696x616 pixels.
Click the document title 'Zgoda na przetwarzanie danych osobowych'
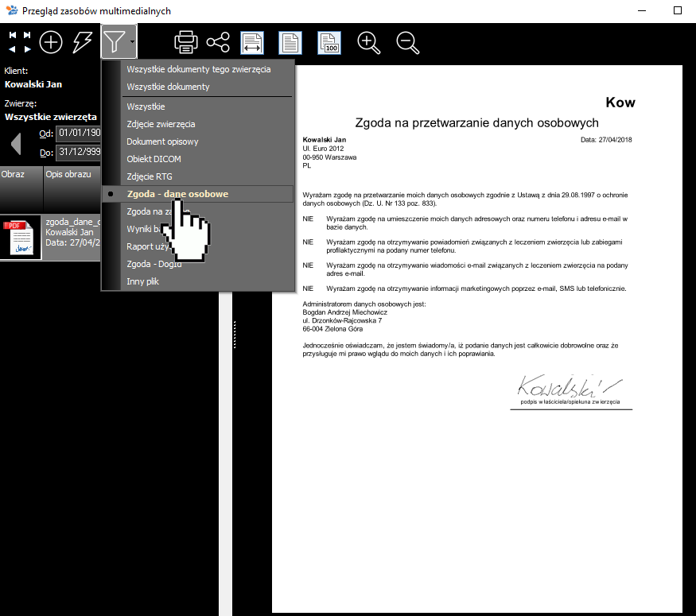(476, 123)
